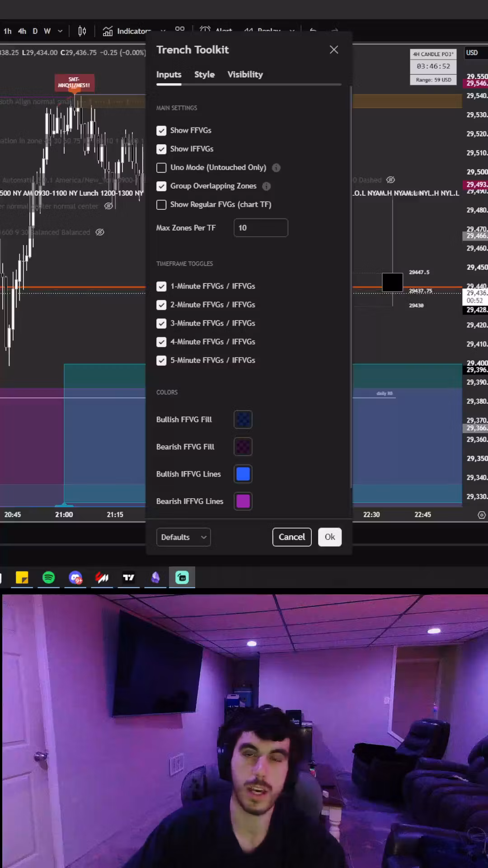Open Obsidian from the taskbar
The width and height of the screenshot is (488, 868).
coord(155,577)
